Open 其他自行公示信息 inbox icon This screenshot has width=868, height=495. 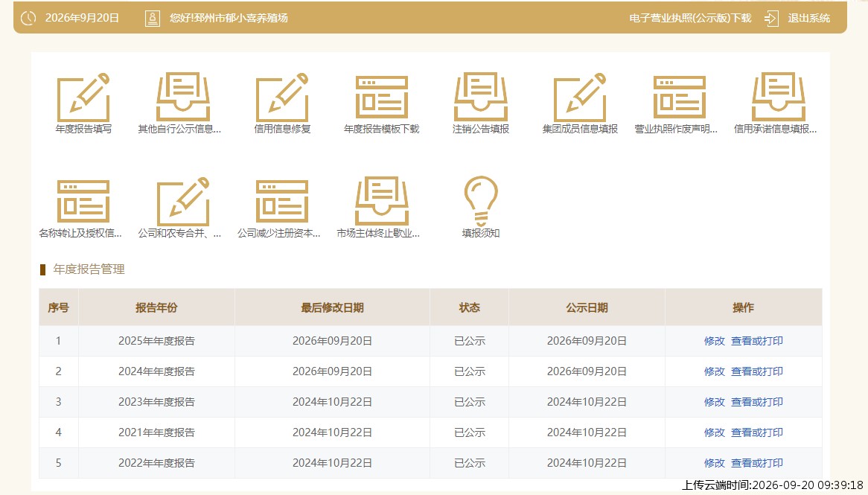(x=182, y=97)
